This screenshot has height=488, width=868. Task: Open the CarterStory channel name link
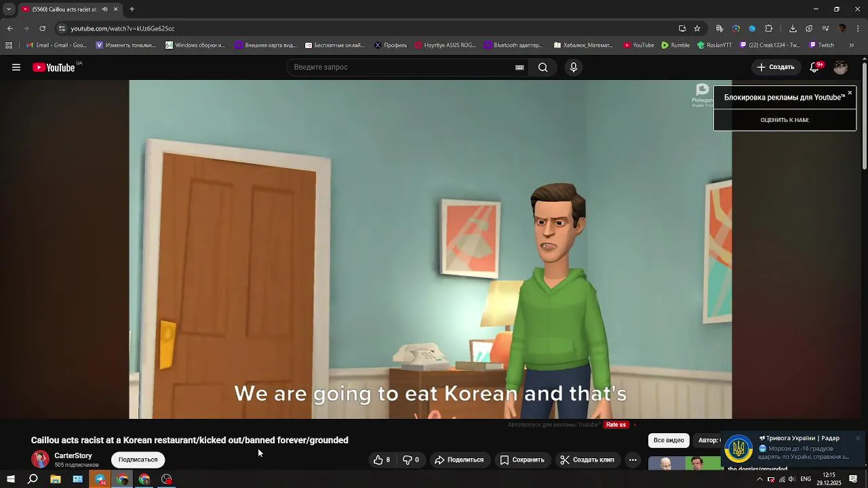click(73, 455)
